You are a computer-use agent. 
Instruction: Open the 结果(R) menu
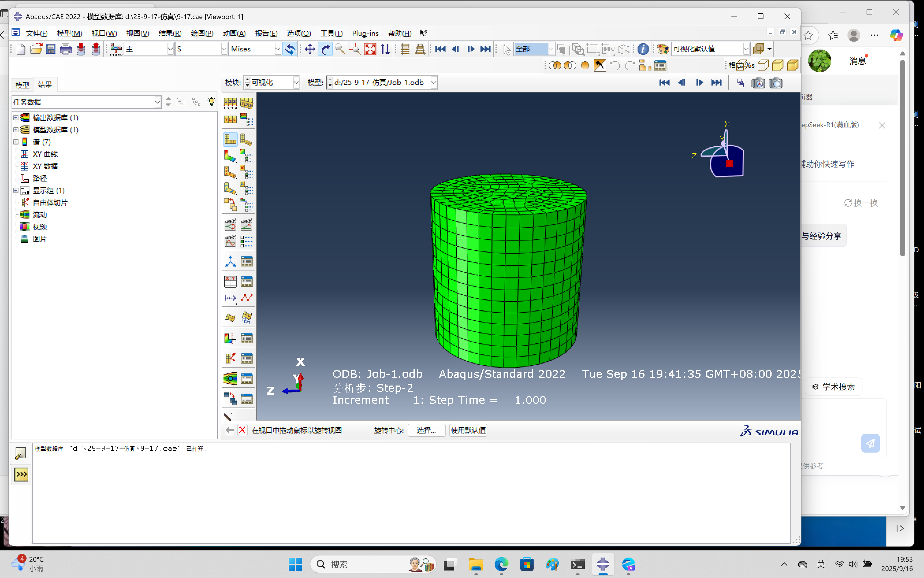(x=170, y=33)
